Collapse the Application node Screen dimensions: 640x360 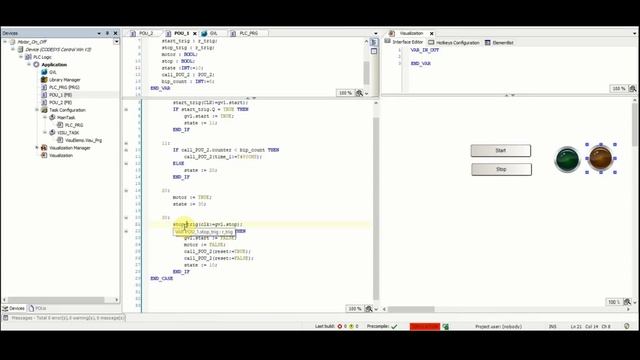[x=29, y=64]
